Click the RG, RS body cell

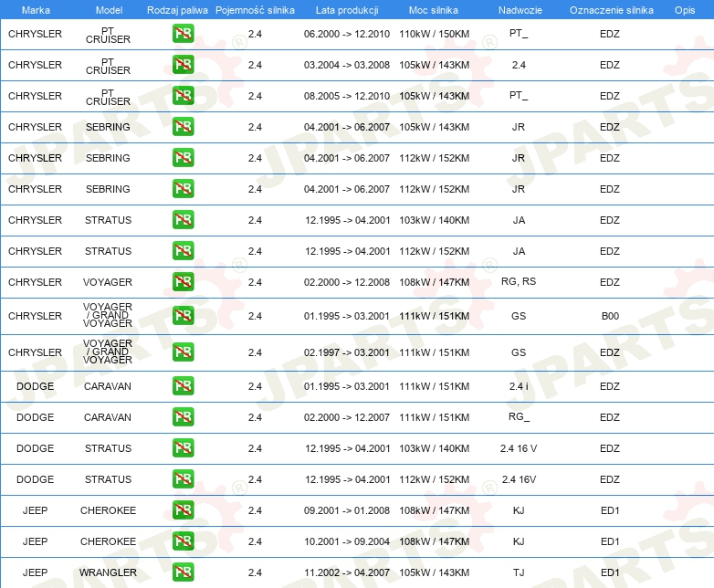[x=519, y=281]
